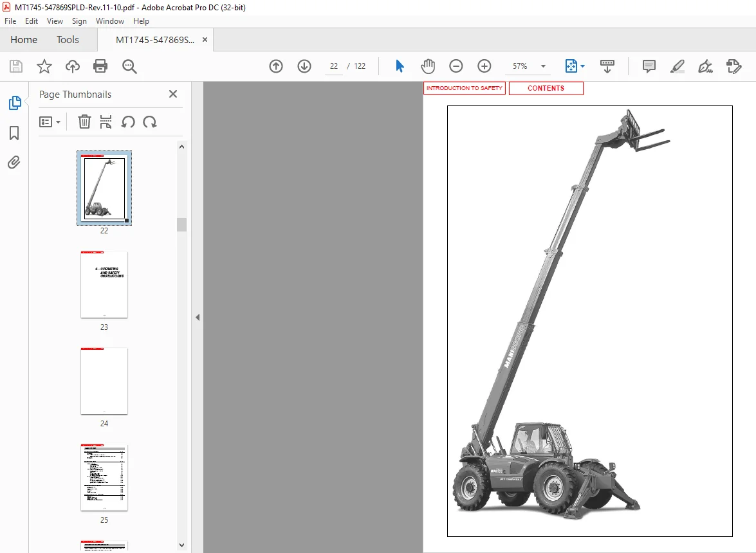Open the File menu
Screen dimensions: 756x553
pos(10,21)
